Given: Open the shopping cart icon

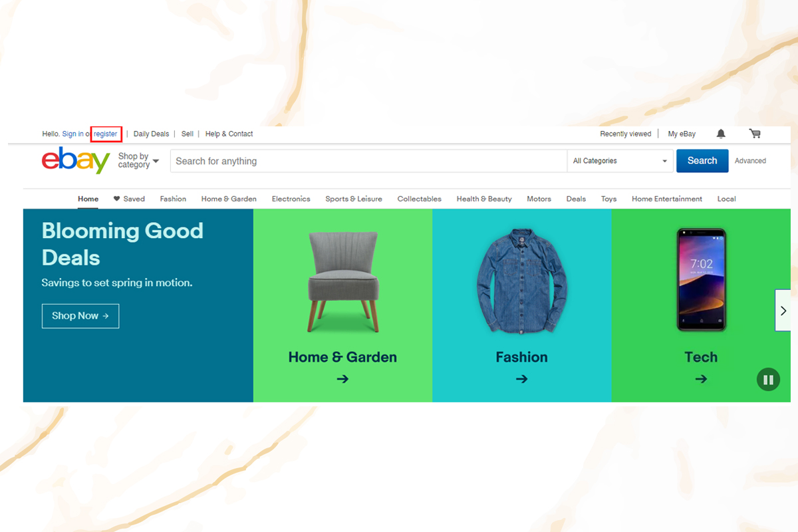Looking at the screenshot, I should [755, 134].
